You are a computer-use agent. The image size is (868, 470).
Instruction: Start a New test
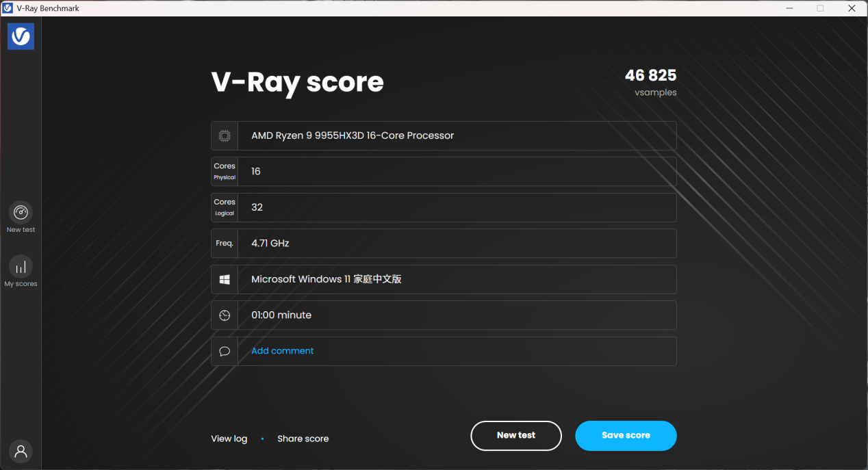pyautogui.click(x=515, y=436)
